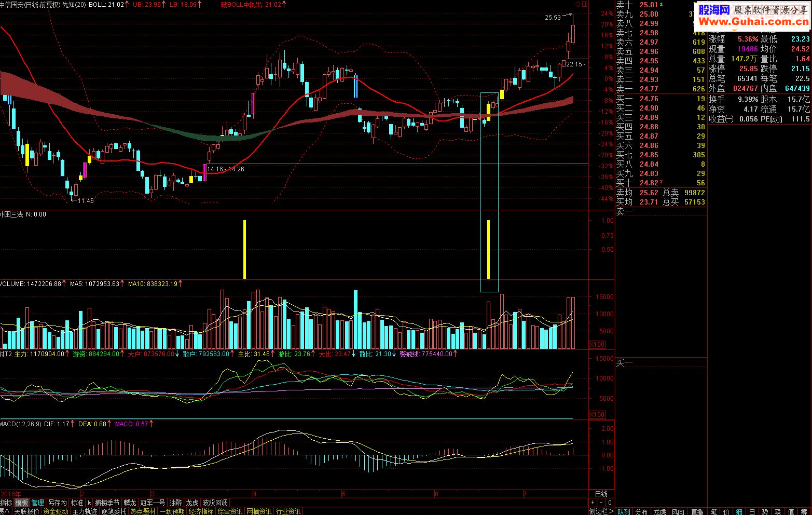Switch to 波段回调 indicator template
Viewport: 812px width, 515px height.
(x=215, y=503)
